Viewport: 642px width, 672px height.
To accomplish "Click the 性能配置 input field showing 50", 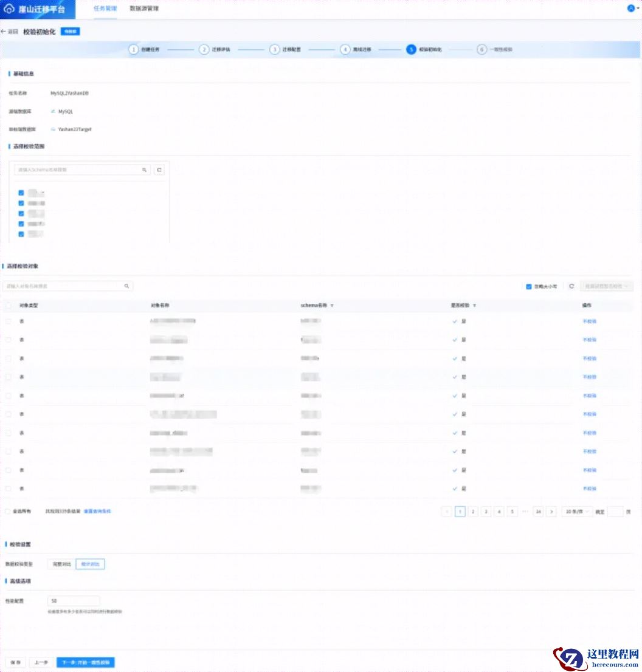I will click(73, 601).
